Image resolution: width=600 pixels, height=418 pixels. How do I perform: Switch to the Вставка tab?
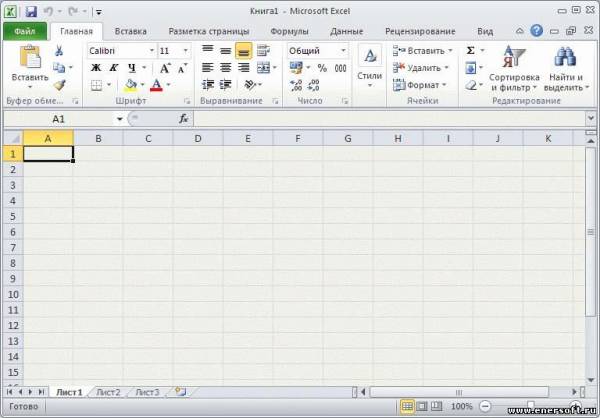click(131, 31)
